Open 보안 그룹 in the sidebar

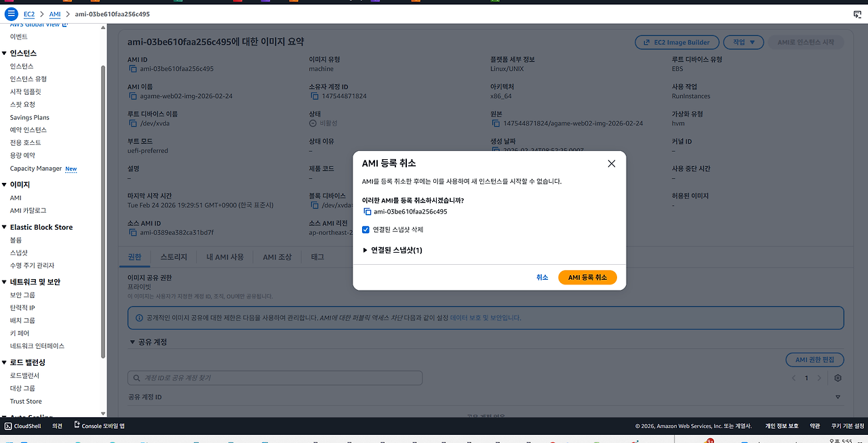(22, 295)
